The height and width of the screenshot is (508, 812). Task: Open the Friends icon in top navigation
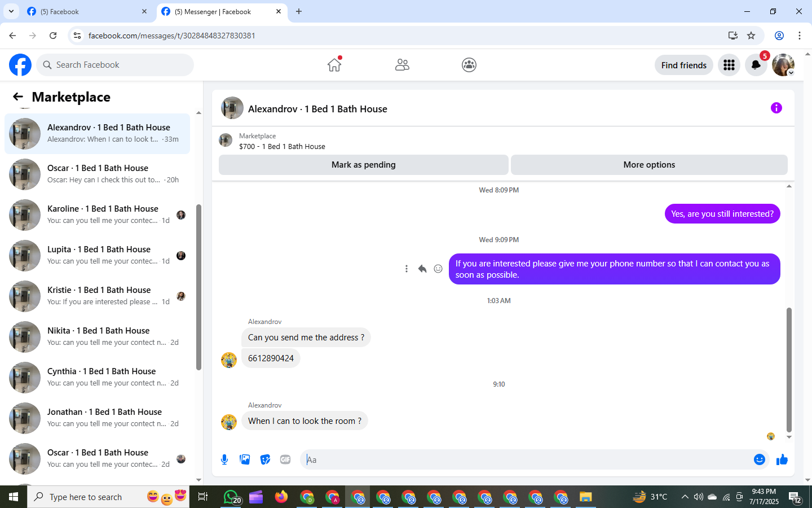[x=402, y=65]
